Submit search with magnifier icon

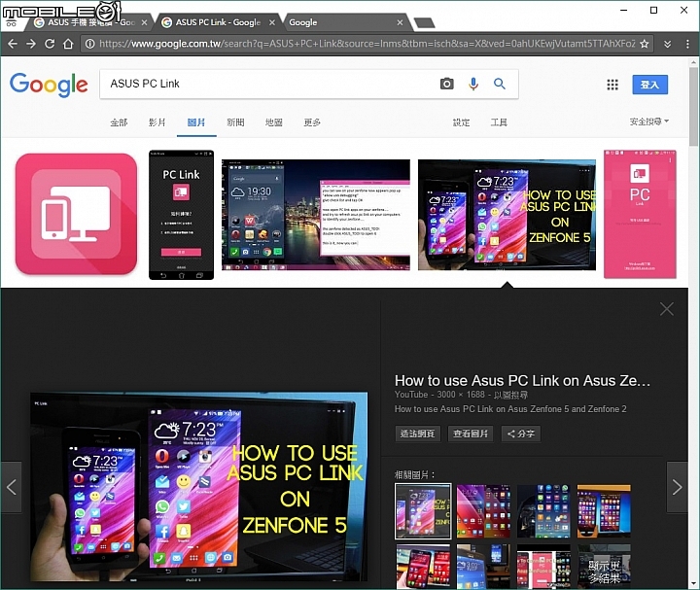(x=500, y=84)
